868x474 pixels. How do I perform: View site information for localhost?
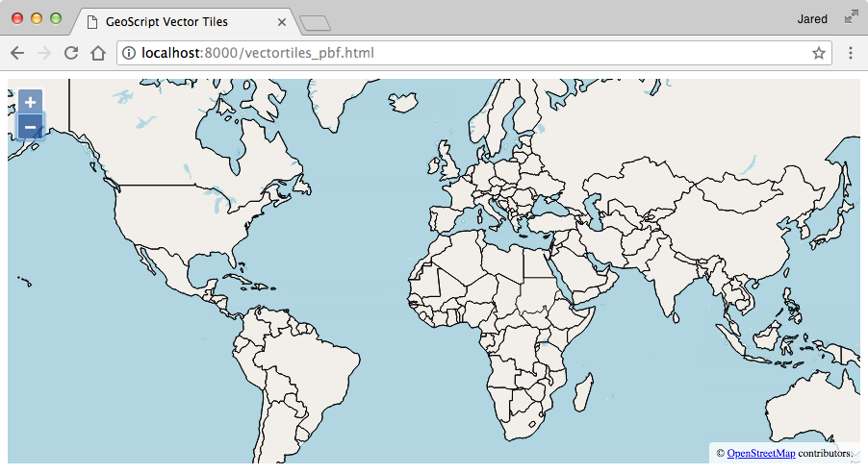129,53
